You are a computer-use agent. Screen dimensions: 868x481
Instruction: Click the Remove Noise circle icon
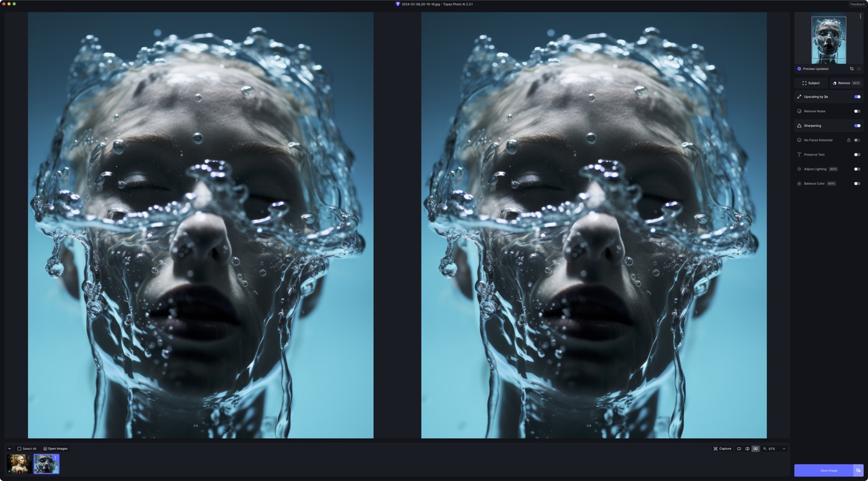799,111
